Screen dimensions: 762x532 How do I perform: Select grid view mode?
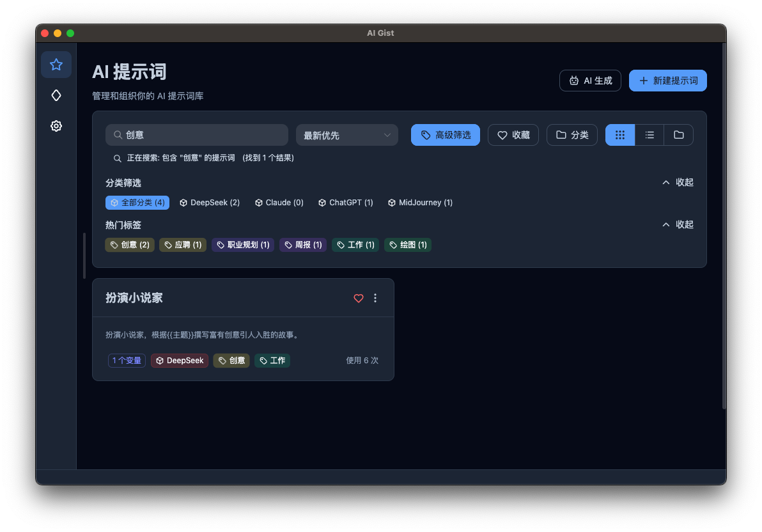click(619, 135)
